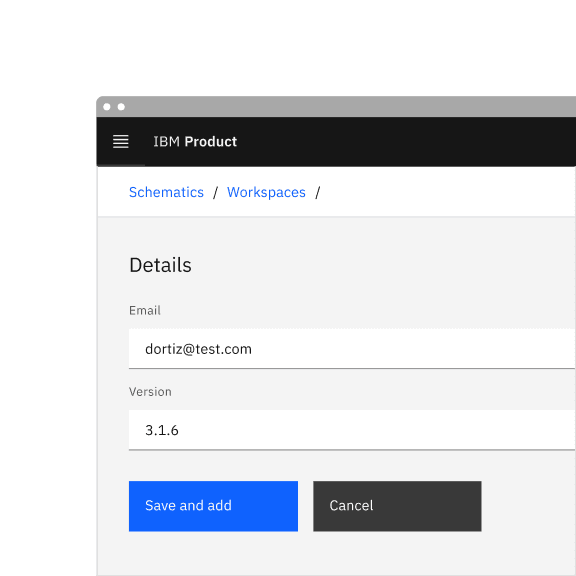Click the slash between Schematics and Workspaces
The image size is (576, 576).
click(x=215, y=192)
